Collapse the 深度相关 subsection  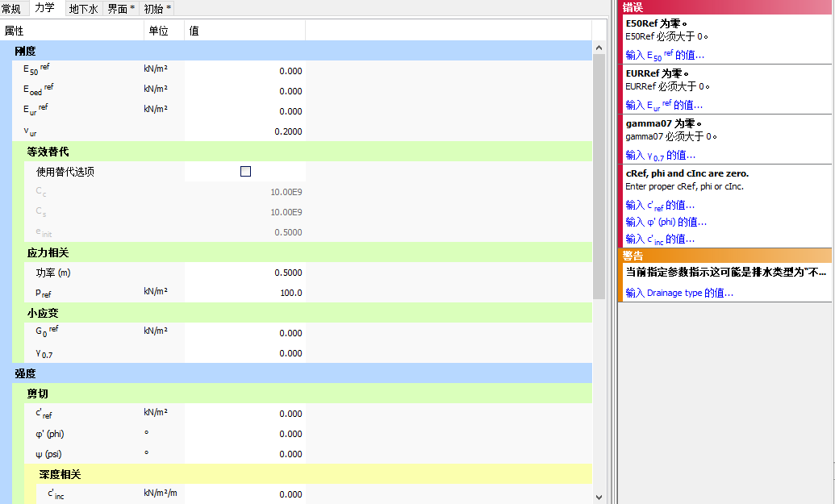pos(60,474)
